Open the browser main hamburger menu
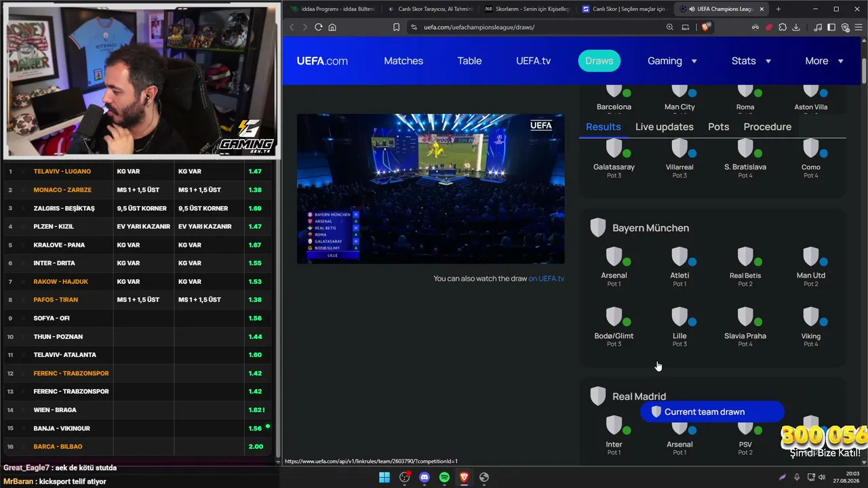The height and width of the screenshot is (488, 868). point(859,27)
